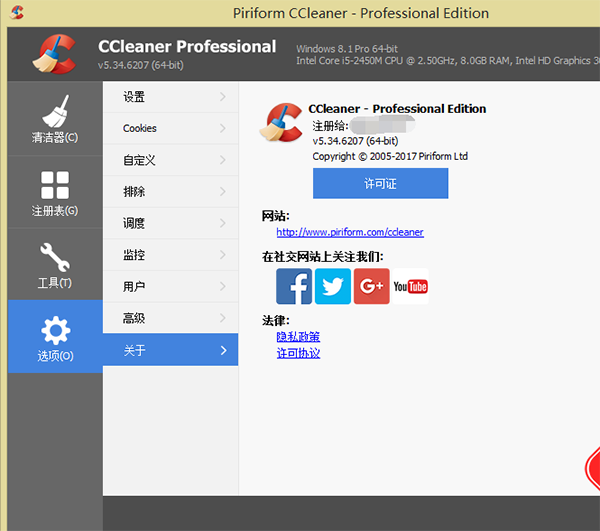Select the 选项(O) gear icon
Image resolution: width=600 pixels, height=531 pixels.
pos(54,330)
